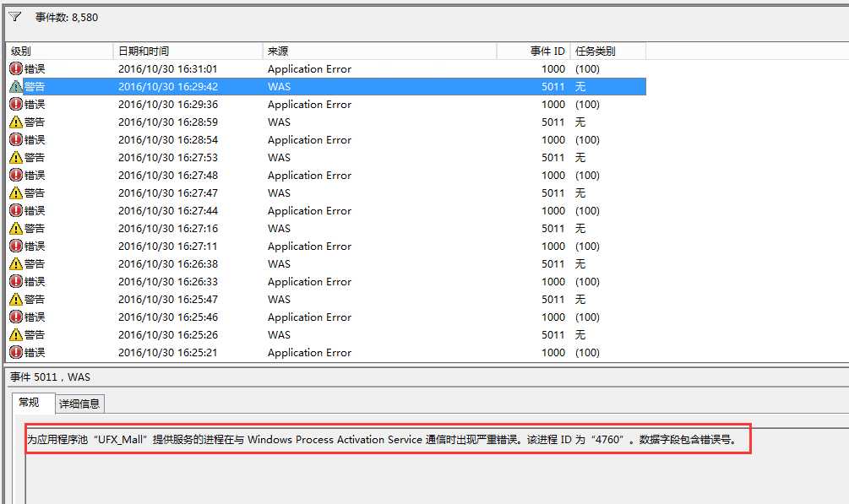The height and width of the screenshot is (504, 849).
Task: Click the filter funnel icon
Action: click(15, 17)
